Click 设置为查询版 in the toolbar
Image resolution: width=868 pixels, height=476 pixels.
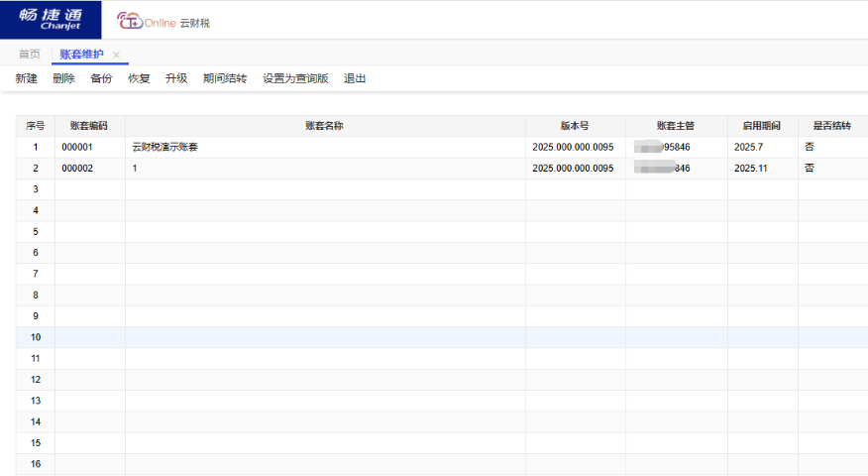pos(295,78)
